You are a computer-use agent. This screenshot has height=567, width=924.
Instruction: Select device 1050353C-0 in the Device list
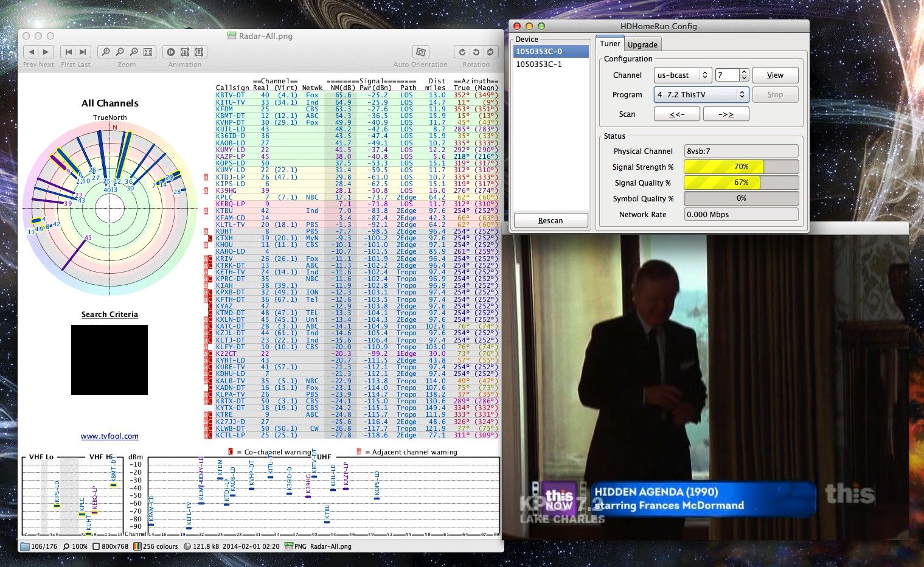tap(551, 52)
